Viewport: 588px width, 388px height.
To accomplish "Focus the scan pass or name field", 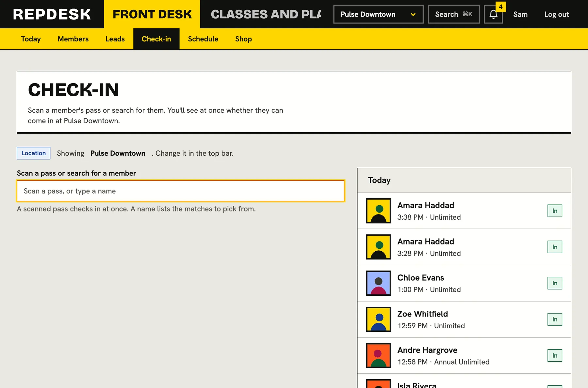I will (181, 191).
